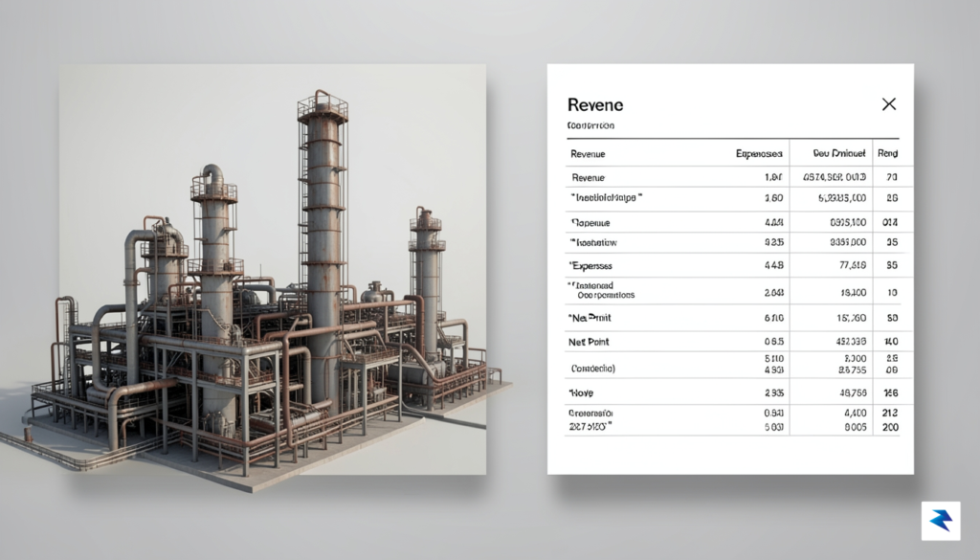Click the value '48,756' in the table
The height and width of the screenshot is (560, 980).
coord(852,393)
